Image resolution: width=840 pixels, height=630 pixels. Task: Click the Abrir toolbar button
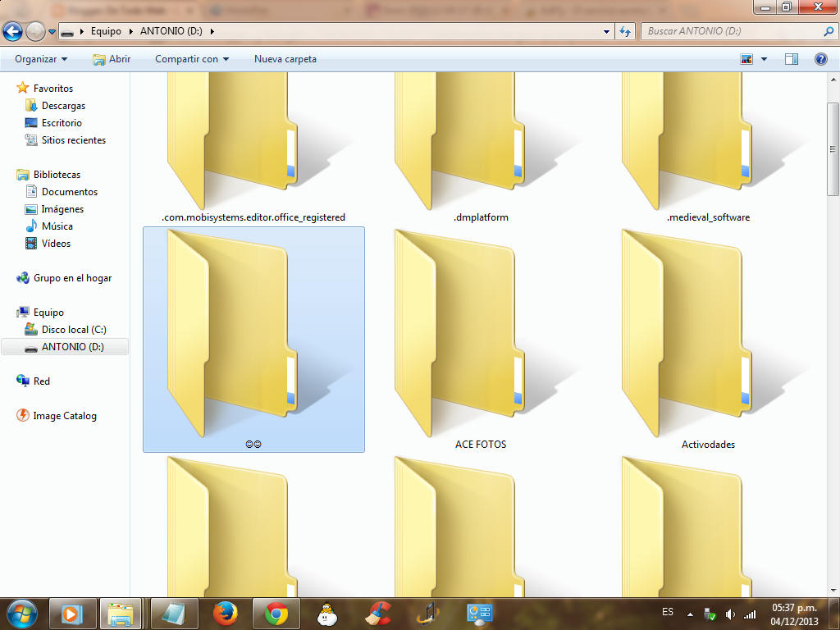click(112, 59)
